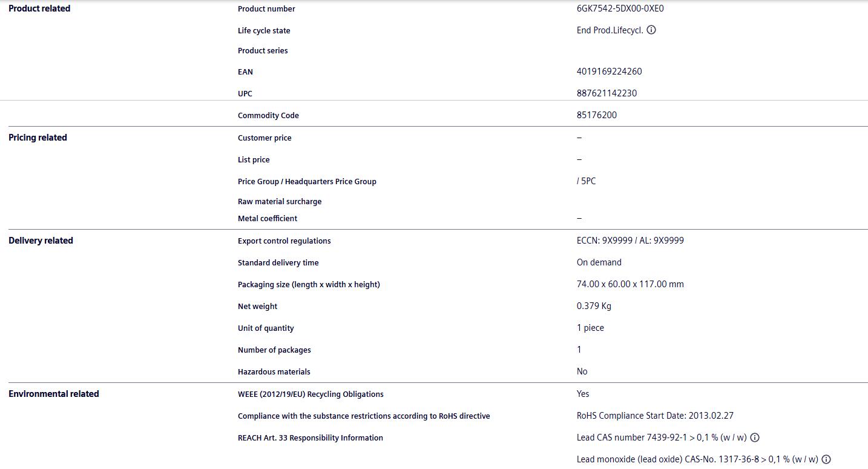Click the 0.379 Kg net weight value

[594, 306]
